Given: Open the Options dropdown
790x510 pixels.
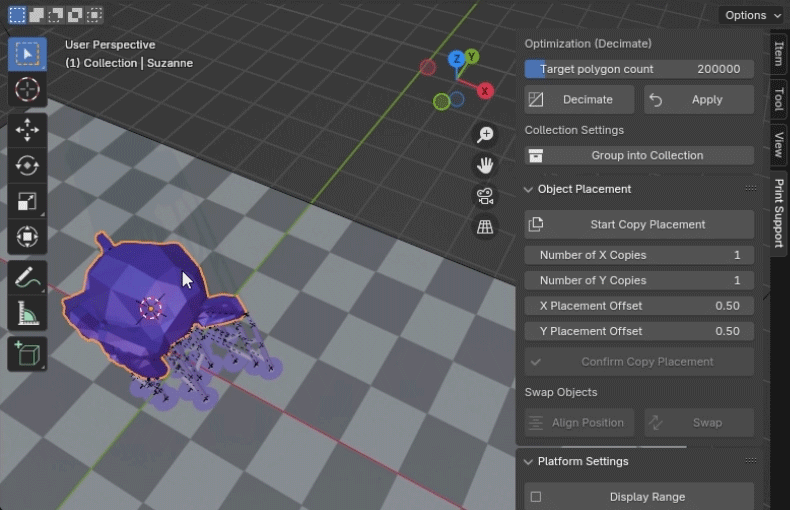Looking at the screenshot, I should click(752, 15).
